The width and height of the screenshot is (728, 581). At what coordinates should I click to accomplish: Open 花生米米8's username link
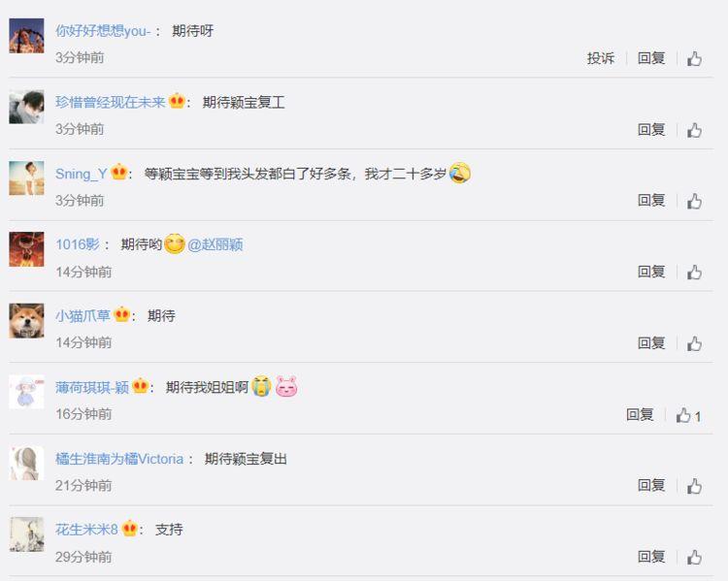(86, 530)
